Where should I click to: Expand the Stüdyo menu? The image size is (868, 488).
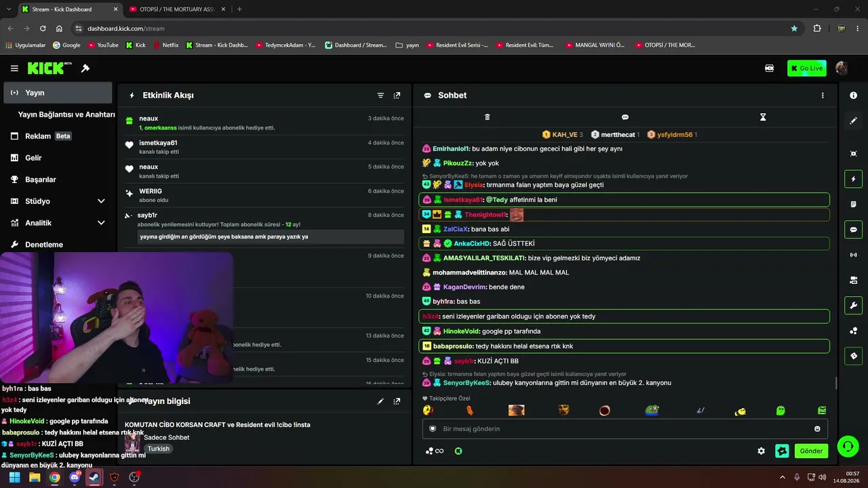click(x=58, y=201)
